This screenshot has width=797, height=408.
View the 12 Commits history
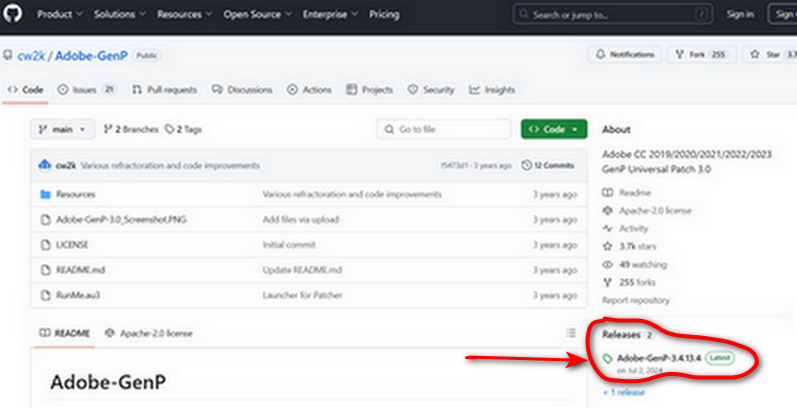pos(548,166)
